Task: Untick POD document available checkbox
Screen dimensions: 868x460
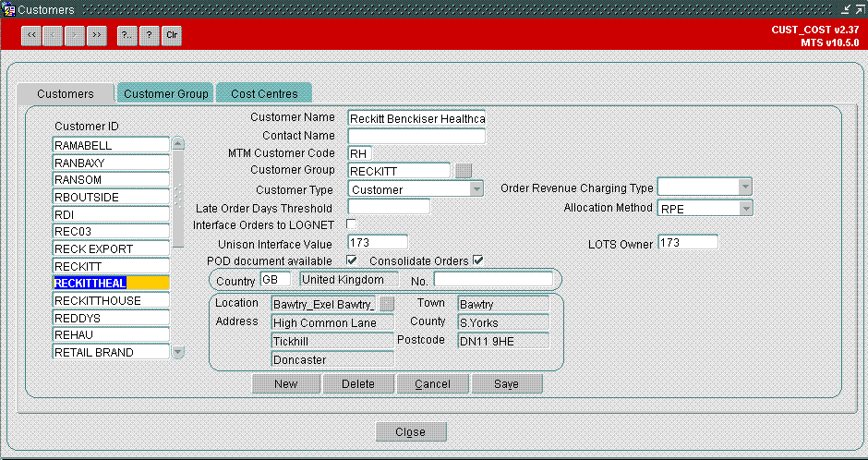Action: coord(351,260)
